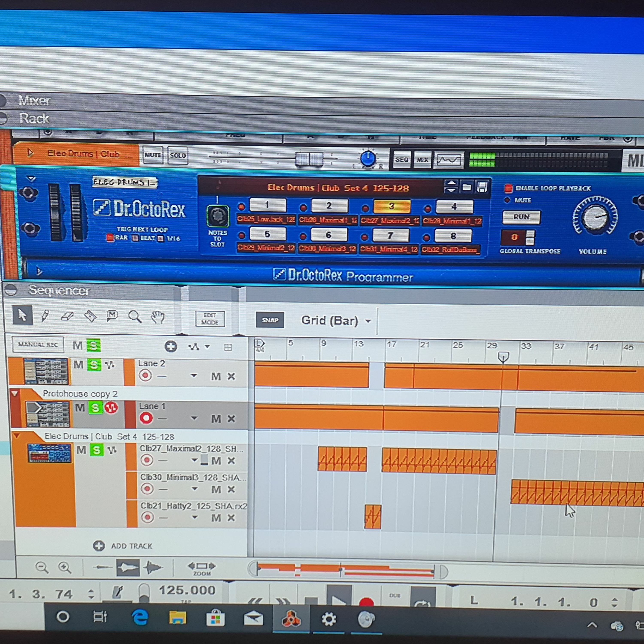
Task: Open Microsoft Store from the taskbar
Action: [215, 618]
